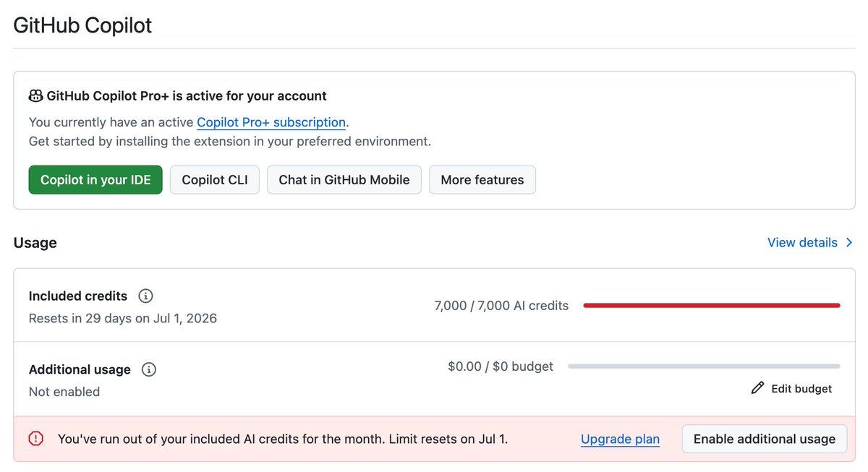The image size is (868, 472).
Task: Open info icon next to Additional usage
Action: (x=149, y=369)
